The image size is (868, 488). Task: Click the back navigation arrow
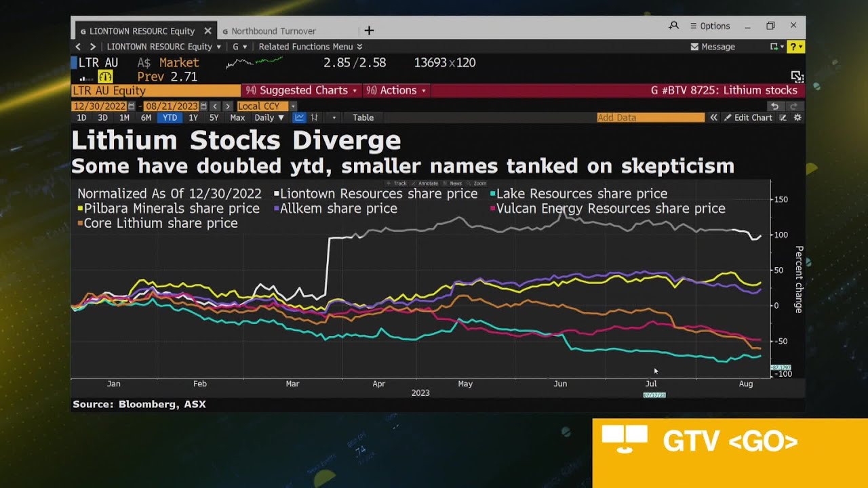(78, 47)
